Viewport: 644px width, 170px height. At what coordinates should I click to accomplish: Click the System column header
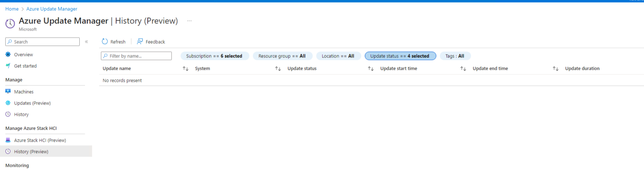pyautogui.click(x=202, y=68)
